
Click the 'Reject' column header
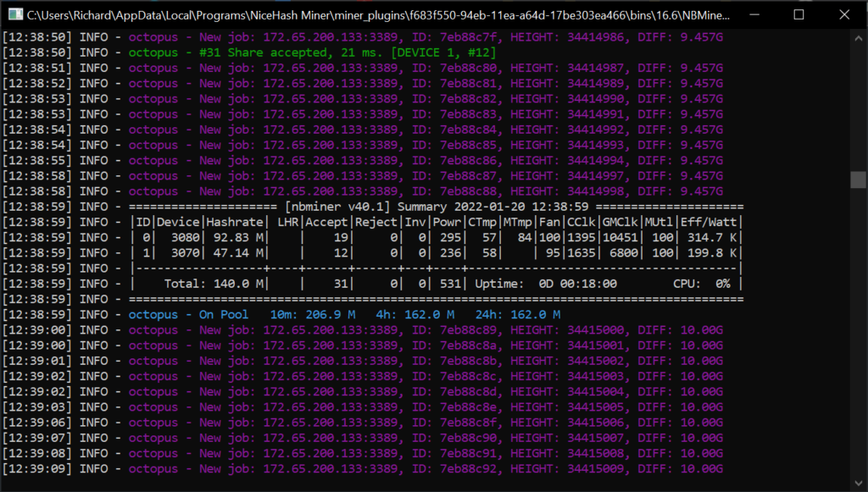pyautogui.click(x=376, y=222)
